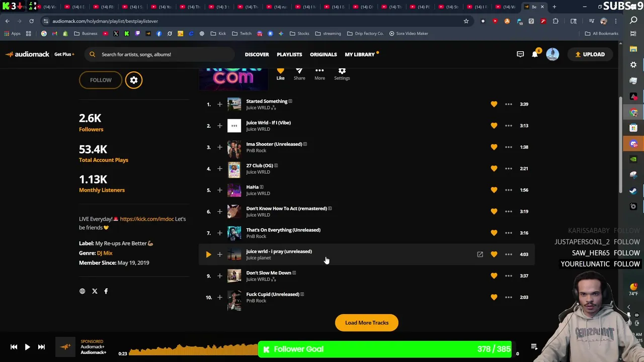Open the user avatar menu
This screenshot has height=362, width=644.
(552, 54)
